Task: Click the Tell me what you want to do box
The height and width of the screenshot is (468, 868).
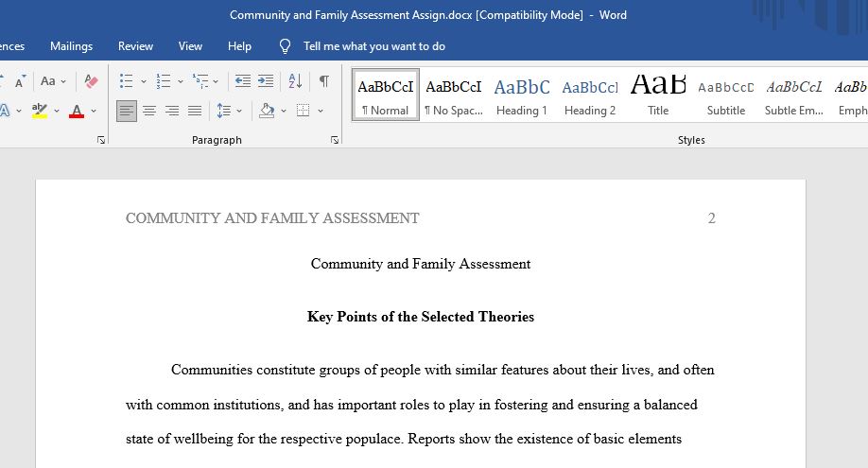Action: click(374, 46)
